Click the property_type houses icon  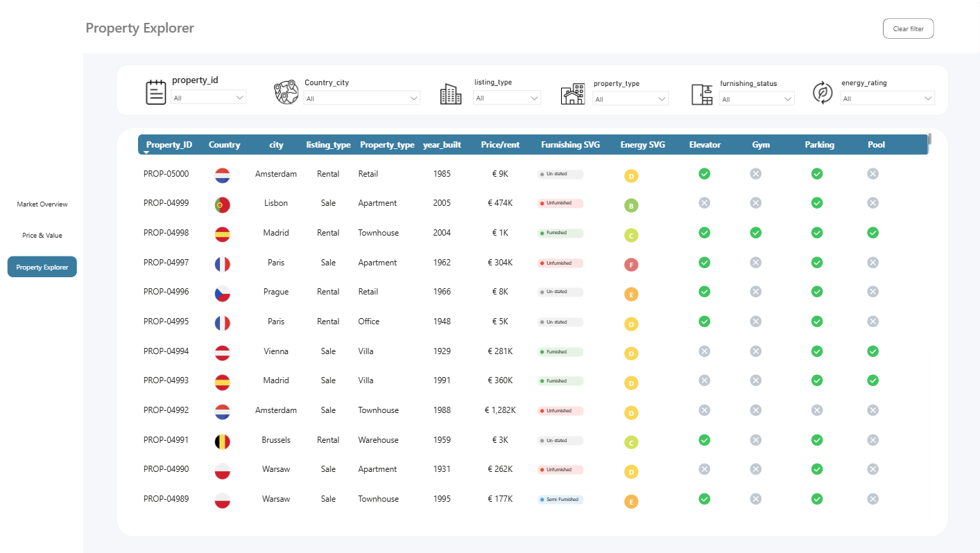click(573, 94)
